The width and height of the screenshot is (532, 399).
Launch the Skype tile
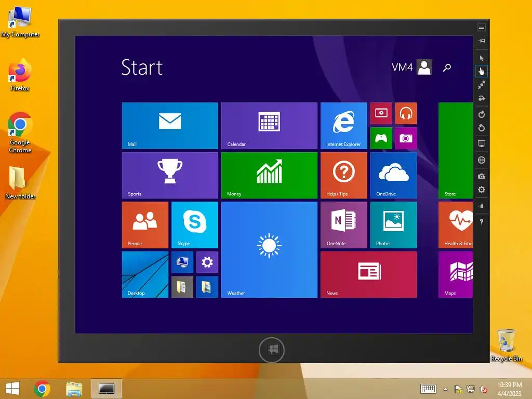pyautogui.click(x=195, y=225)
